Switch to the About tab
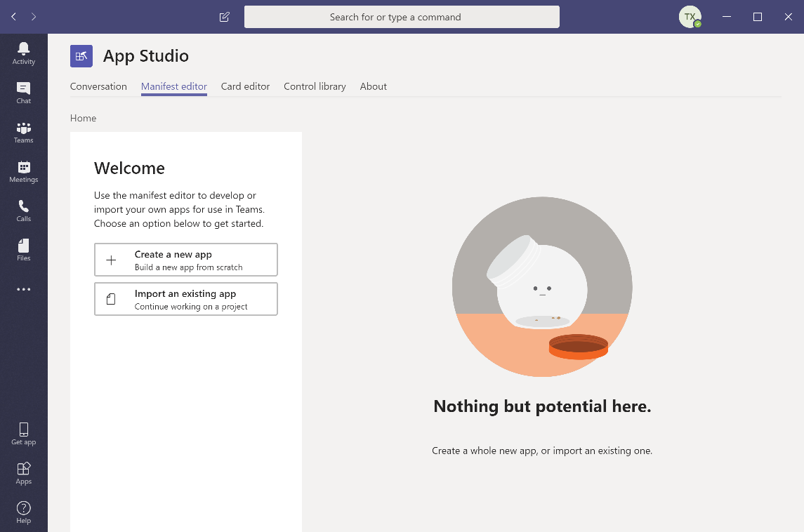Viewport: 804px width, 532px height. click(374, 86)
